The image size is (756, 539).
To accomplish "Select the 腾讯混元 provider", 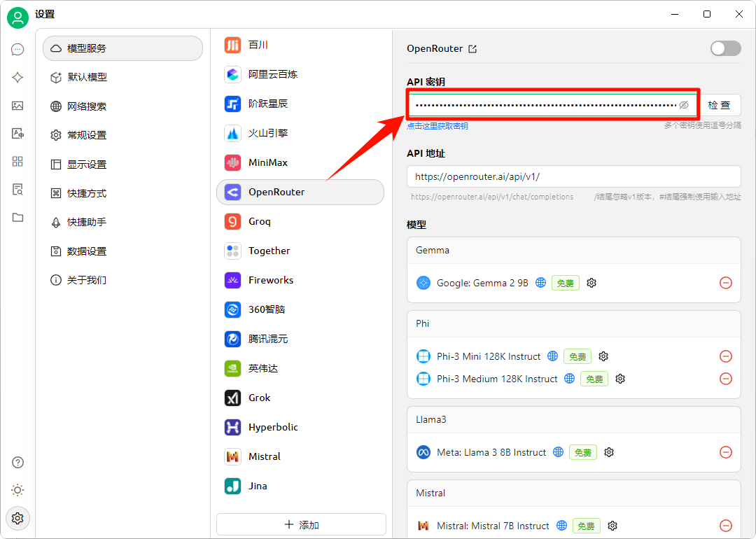I will point(300,339).
